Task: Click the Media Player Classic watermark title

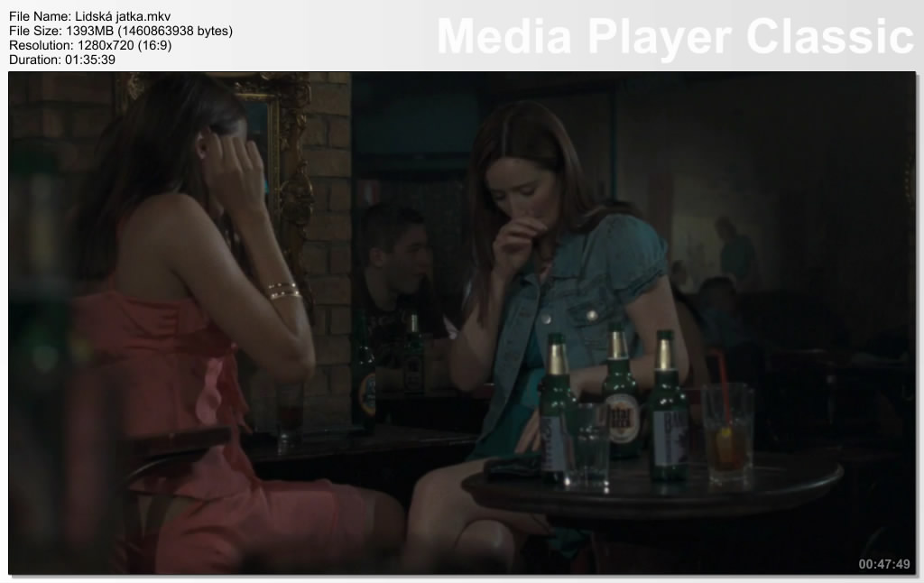Action: (675, 37)
